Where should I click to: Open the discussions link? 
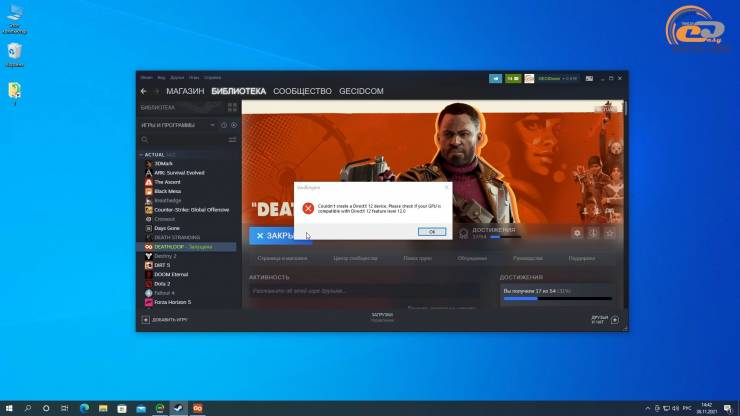(472, 258)
